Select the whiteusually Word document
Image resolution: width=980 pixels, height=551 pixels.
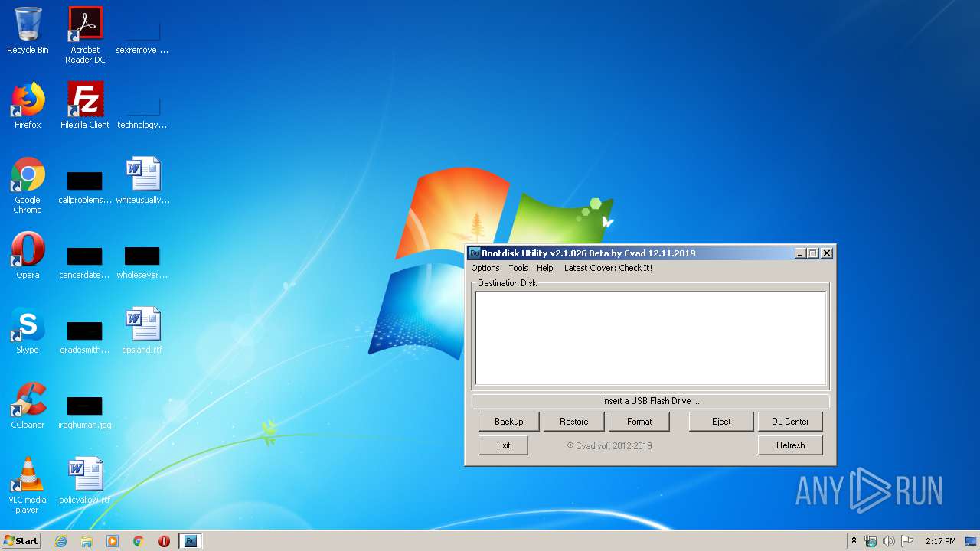142,181
